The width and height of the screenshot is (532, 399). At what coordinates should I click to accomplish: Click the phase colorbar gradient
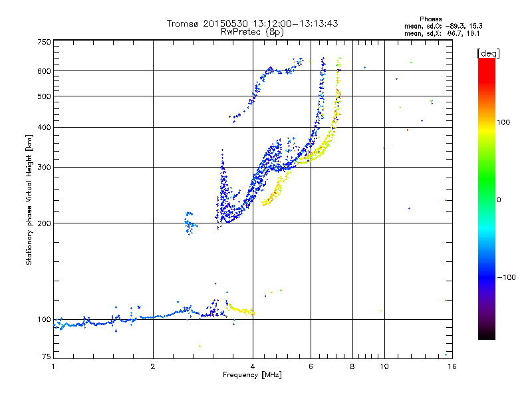[x=487, y=198]
